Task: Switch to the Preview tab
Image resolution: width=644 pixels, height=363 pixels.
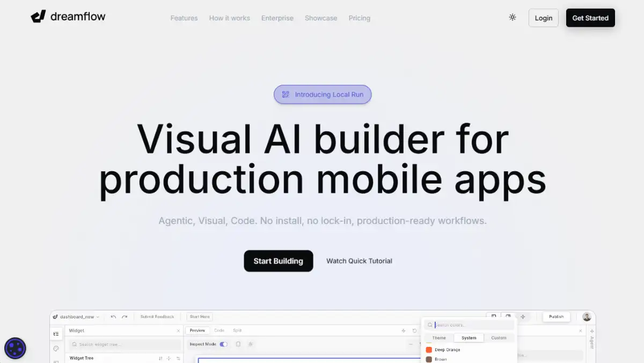Action: point(197,331)
